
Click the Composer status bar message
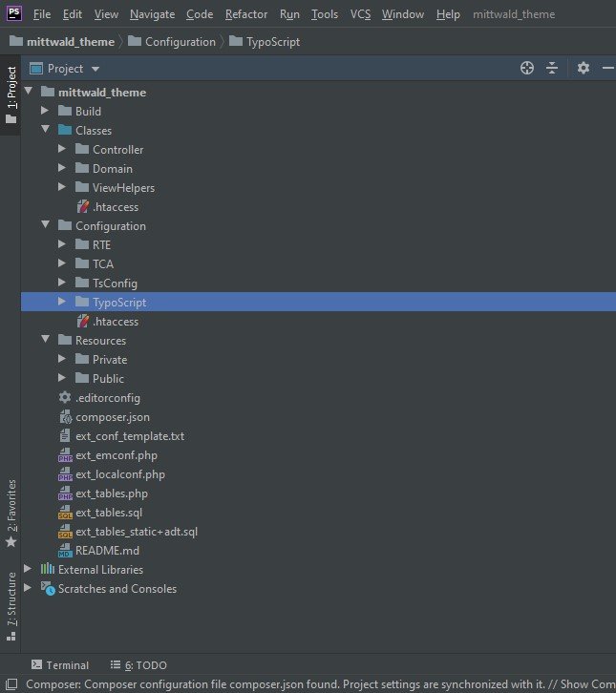pos(320,684)
